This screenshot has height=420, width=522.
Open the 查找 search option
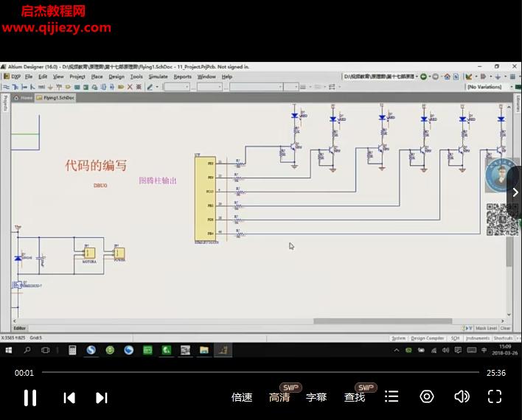pyautogui.click(x=354, y=397)
